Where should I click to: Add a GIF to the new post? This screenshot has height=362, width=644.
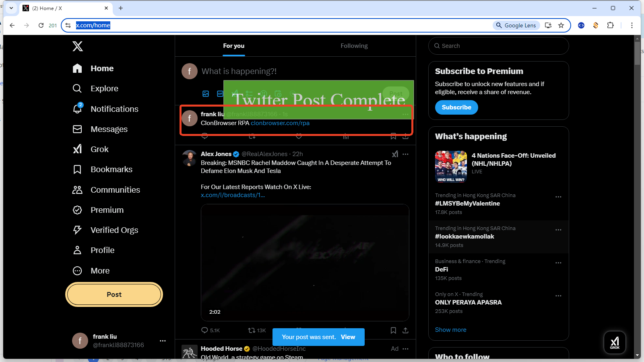pyautogui.click(x=220, y=94)
